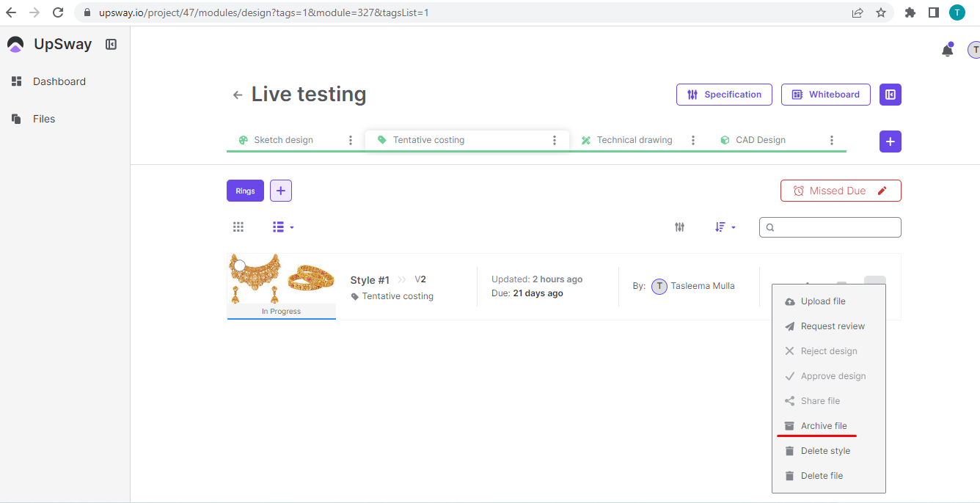Screen dimensions: 980x503
Task: Open the Whiteboard button
Action: [x=825, y=95]
